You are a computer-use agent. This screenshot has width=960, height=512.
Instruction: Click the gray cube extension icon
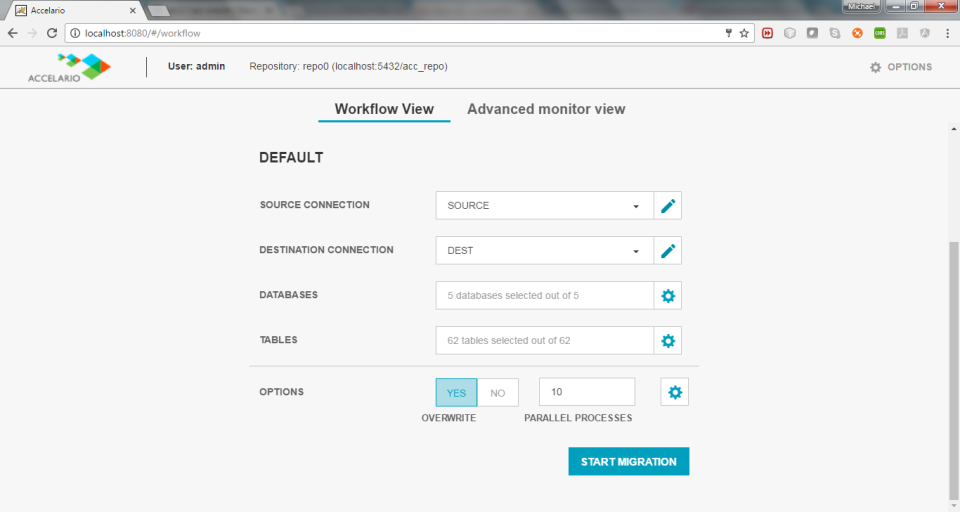point(790,33)
